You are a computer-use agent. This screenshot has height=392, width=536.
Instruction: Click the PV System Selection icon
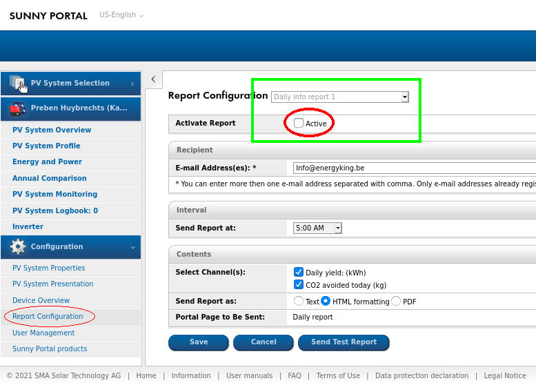(x=17, y=83)
